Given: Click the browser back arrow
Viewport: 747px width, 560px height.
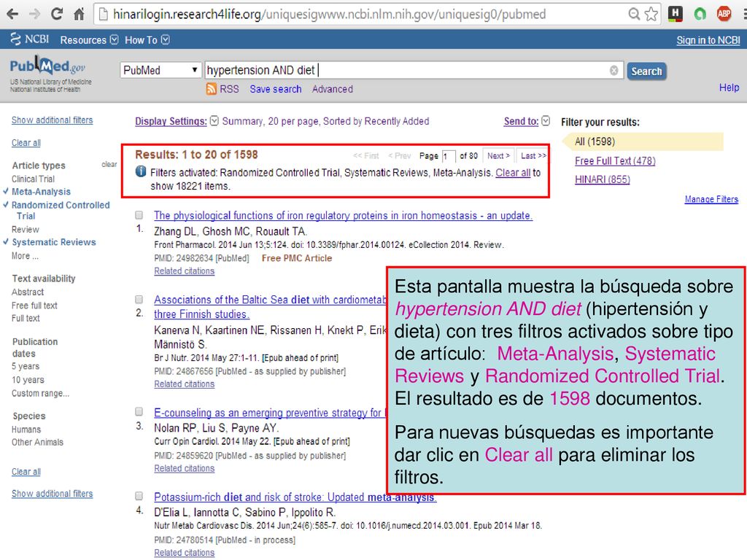Looking at the screenshot, I should (12, 15).
